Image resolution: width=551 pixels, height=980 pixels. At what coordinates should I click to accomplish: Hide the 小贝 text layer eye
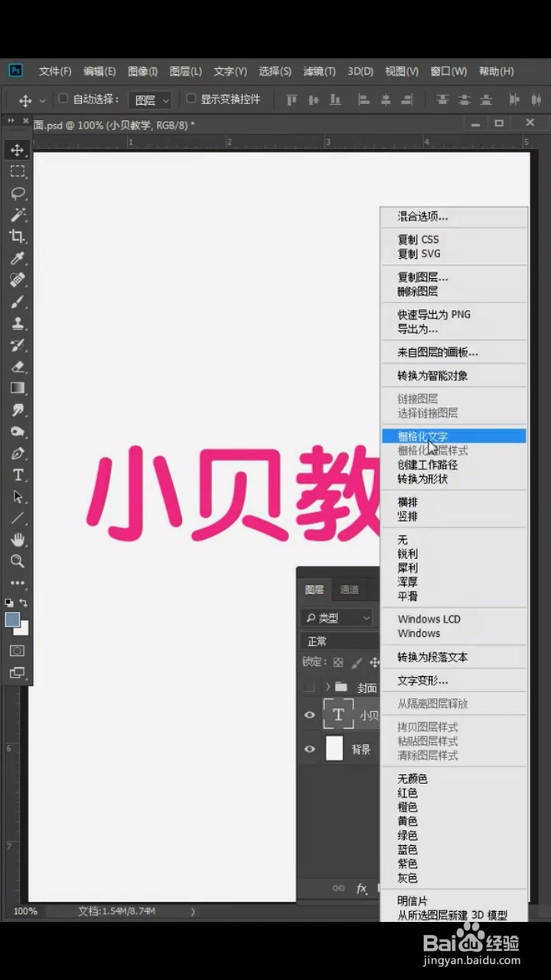point(310,715)
